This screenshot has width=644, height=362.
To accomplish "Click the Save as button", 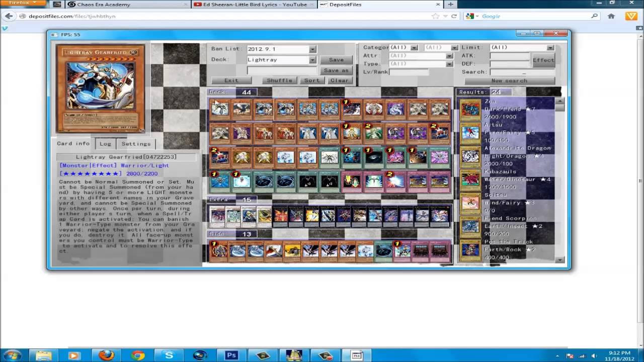I will 336,70.
